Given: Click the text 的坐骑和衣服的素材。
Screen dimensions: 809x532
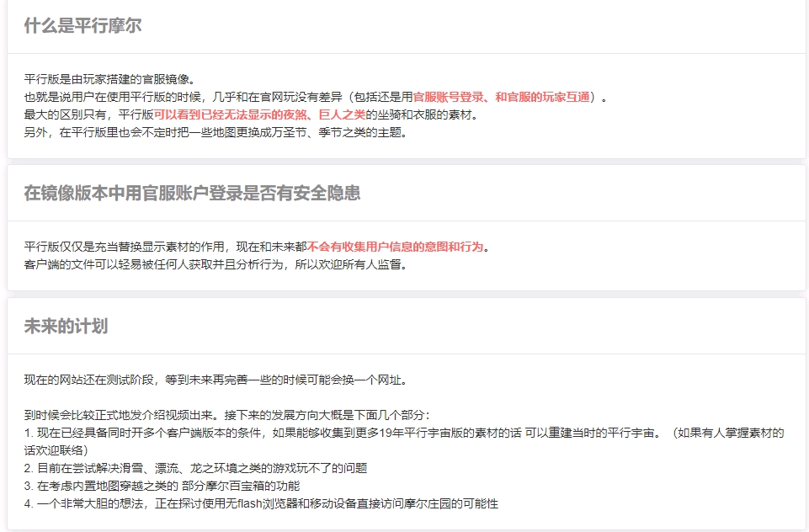Looking at the screenshot, I should [424, 114].
